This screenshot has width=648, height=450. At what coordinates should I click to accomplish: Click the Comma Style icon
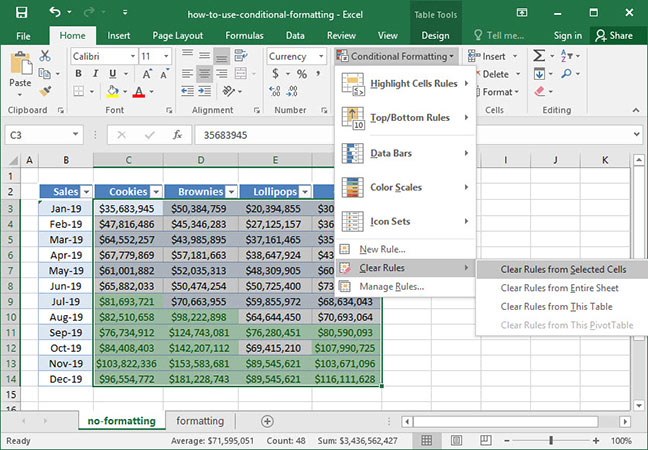(318, 74)
